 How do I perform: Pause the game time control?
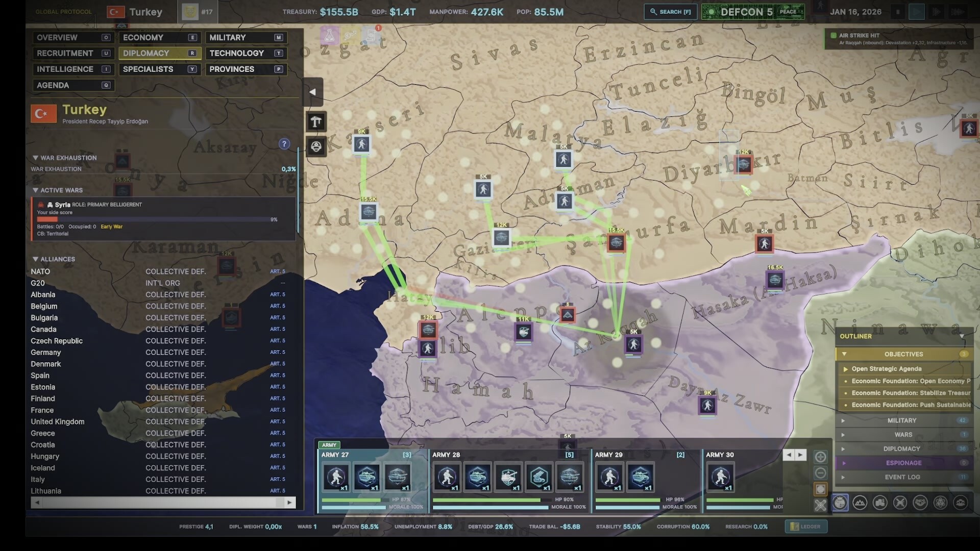(x=898, y=12)
